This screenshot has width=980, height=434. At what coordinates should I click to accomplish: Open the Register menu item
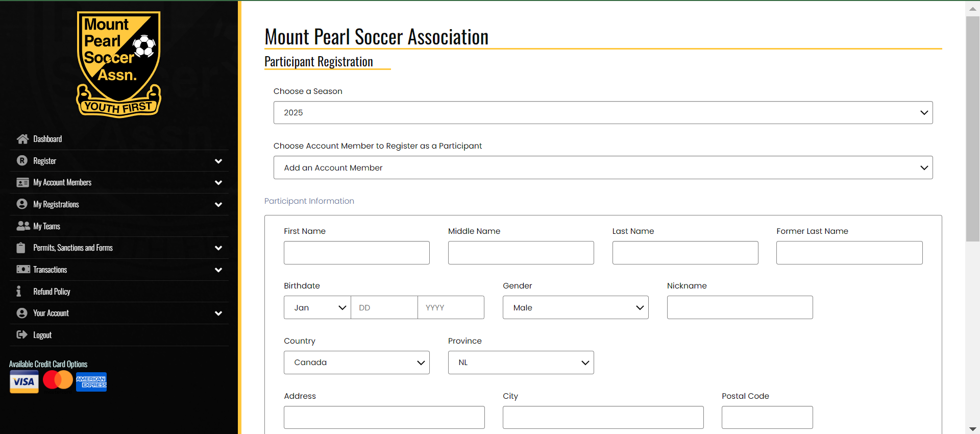point(119,161)
